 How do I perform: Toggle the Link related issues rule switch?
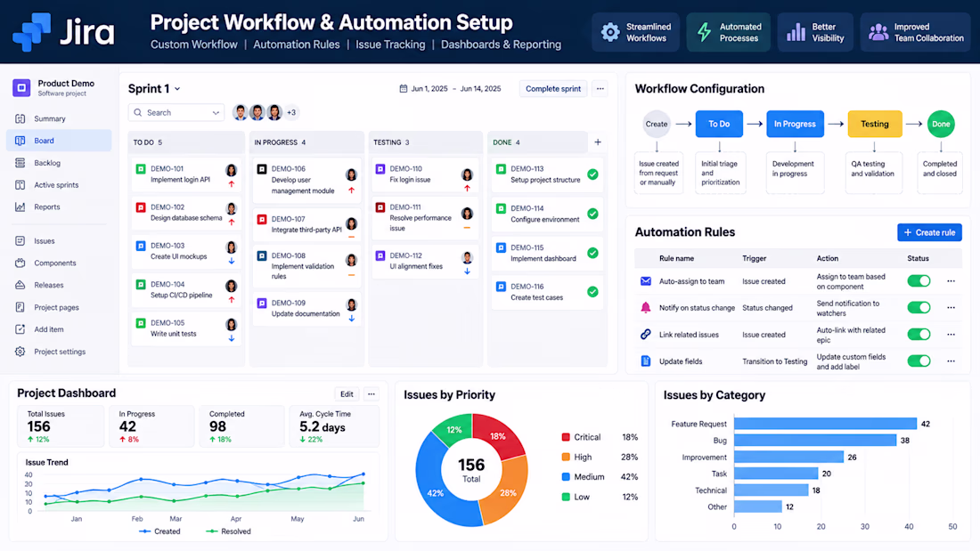click(x=919, y=334)
